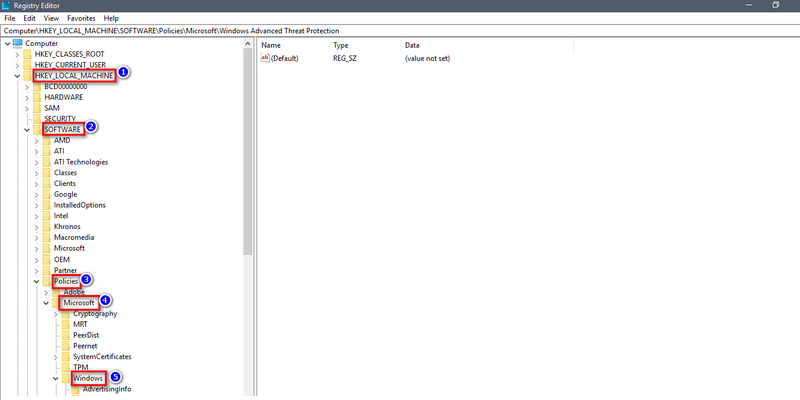Open the Help menu
The width and height of the screenshot is (800, 400).
click(111, 18)
